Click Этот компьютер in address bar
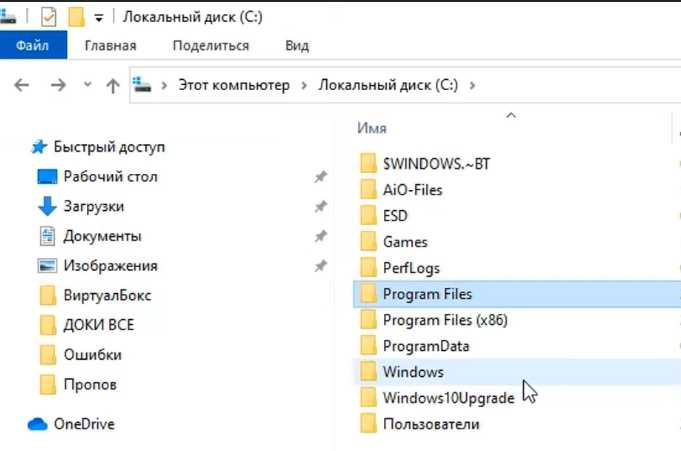681x451 pixels. tap(234, 85)
